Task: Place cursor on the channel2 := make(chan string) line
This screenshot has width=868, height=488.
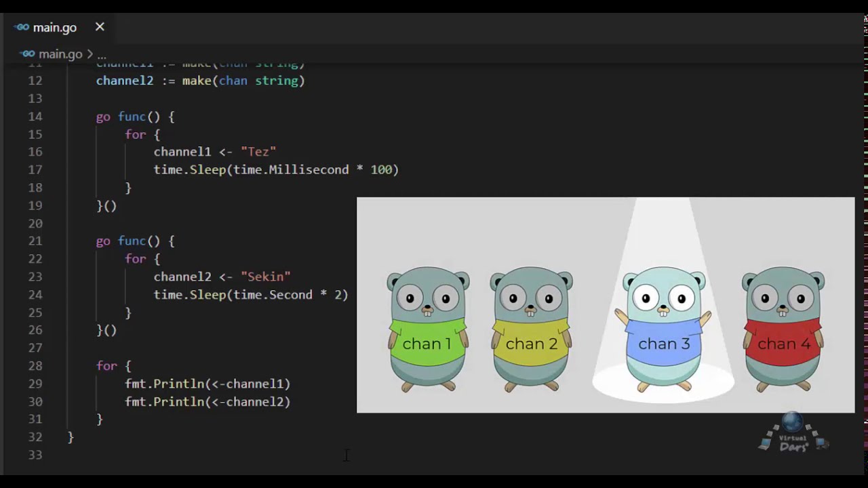Action: pyautogui.click(x=201, y=81)
